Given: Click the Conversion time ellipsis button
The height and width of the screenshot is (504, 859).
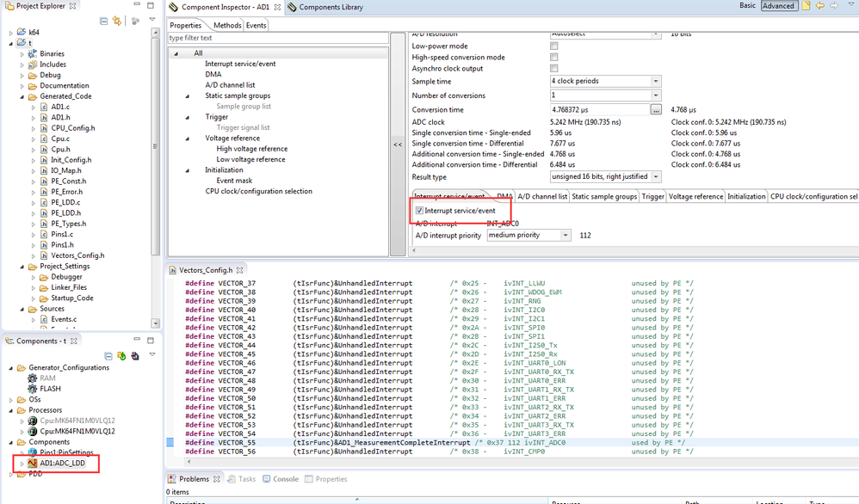Looking at the screenshot, I should tap(656, 109).
